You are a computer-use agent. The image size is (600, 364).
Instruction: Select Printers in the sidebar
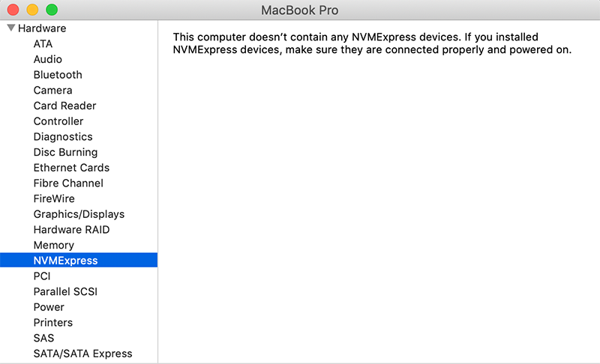[x=53, y=323]
